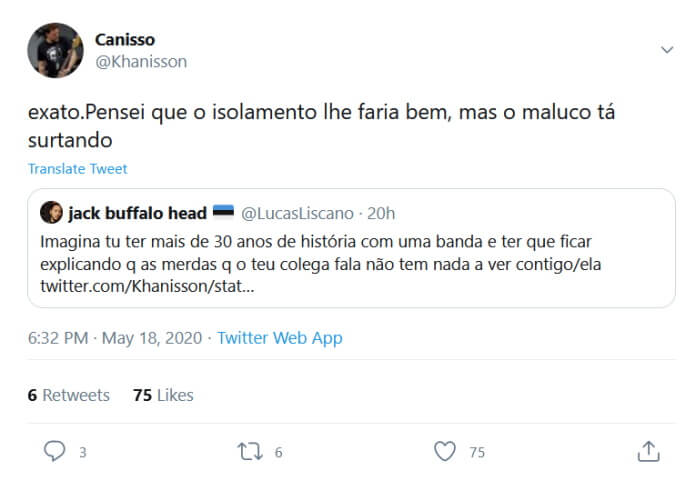
Task: Click the Canisso display name
Action: (124, 40)
